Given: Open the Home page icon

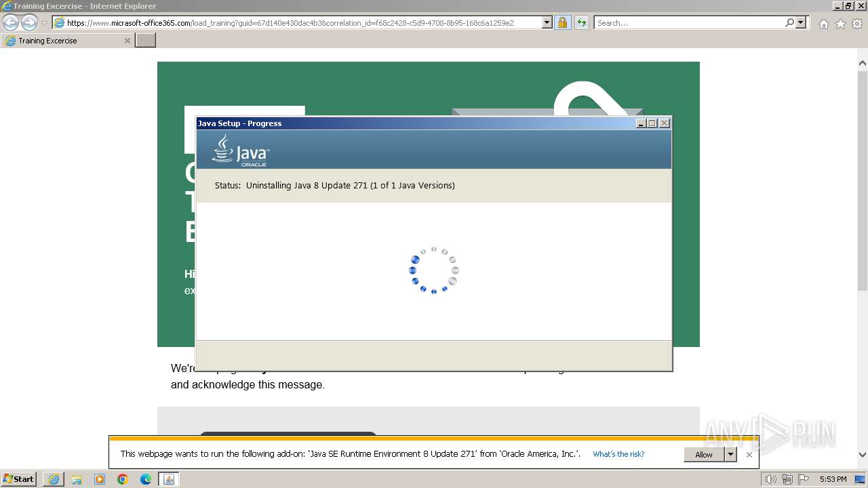Looking at the screenshot, I should [x=823, y=24].
